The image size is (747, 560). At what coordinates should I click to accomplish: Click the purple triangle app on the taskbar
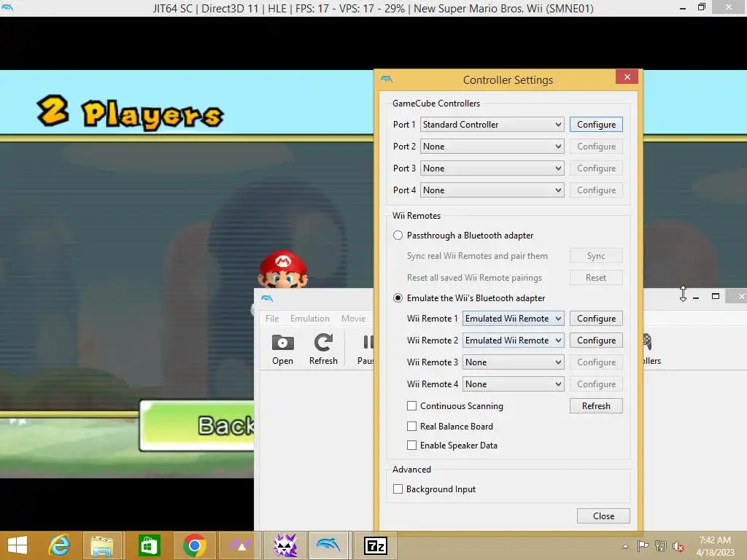241,545
